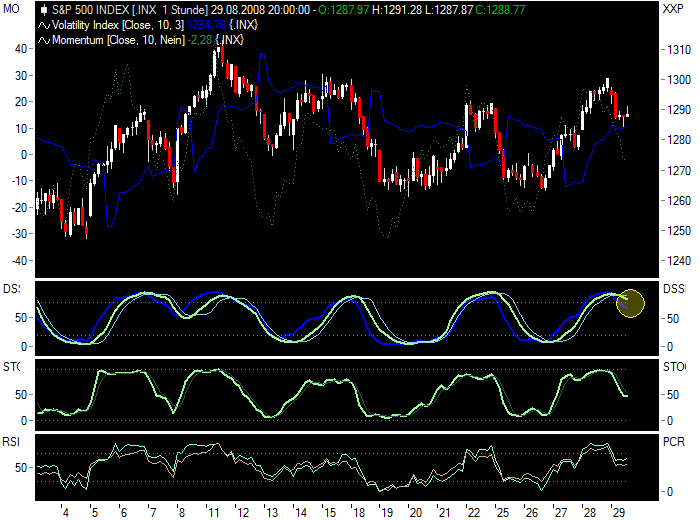The height and width of the screenshot is (520, 700).
Task: Click the STO panel label on the left
Action: 11,367
